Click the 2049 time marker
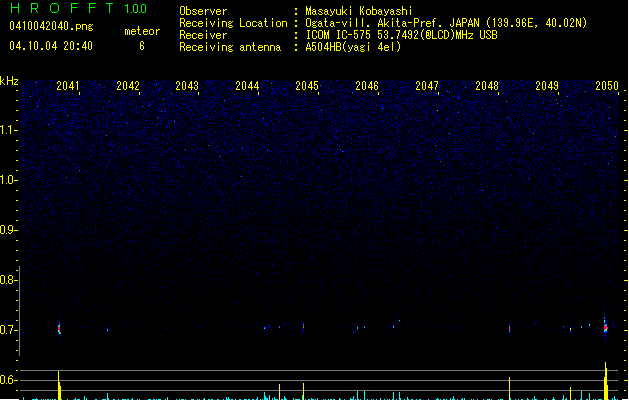Viewport: 629px width, 400px height. 547,86
